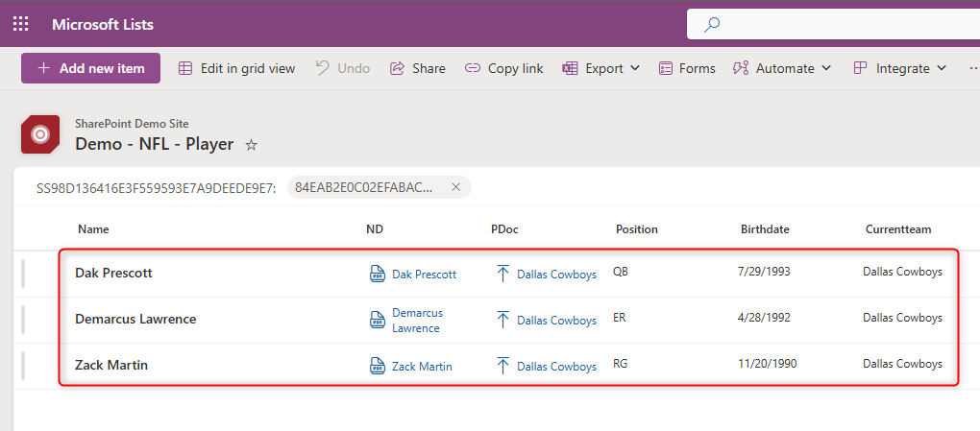Open the Forms command
The height and width of the screenshot is (431, 980).
(x=687, y=68)
